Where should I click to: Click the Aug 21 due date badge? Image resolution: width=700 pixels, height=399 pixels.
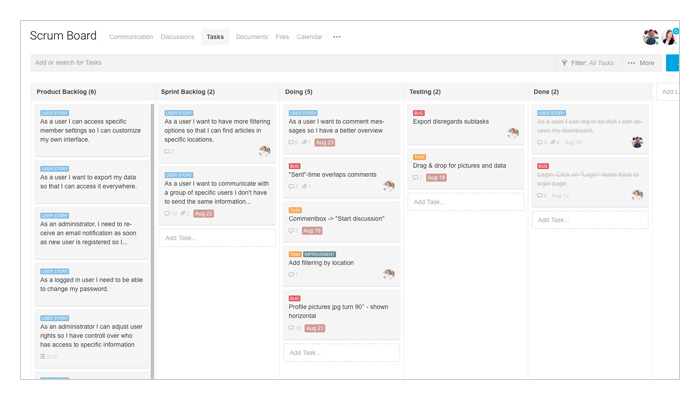(315, 328)
